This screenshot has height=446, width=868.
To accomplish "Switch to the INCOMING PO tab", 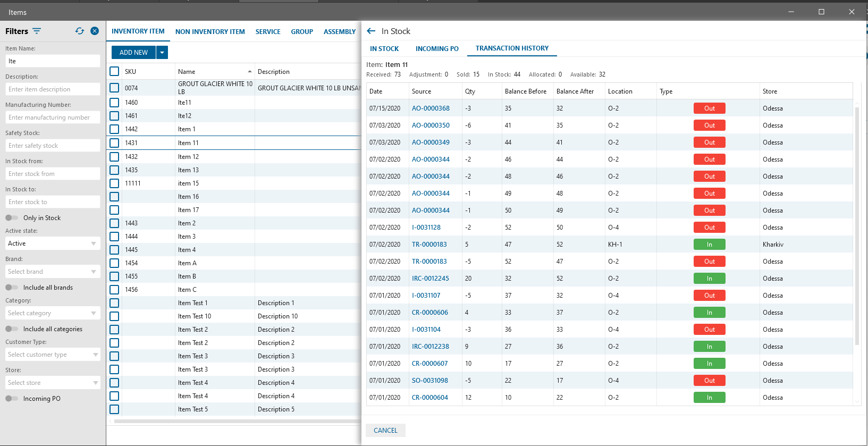I will click(437, 49).
